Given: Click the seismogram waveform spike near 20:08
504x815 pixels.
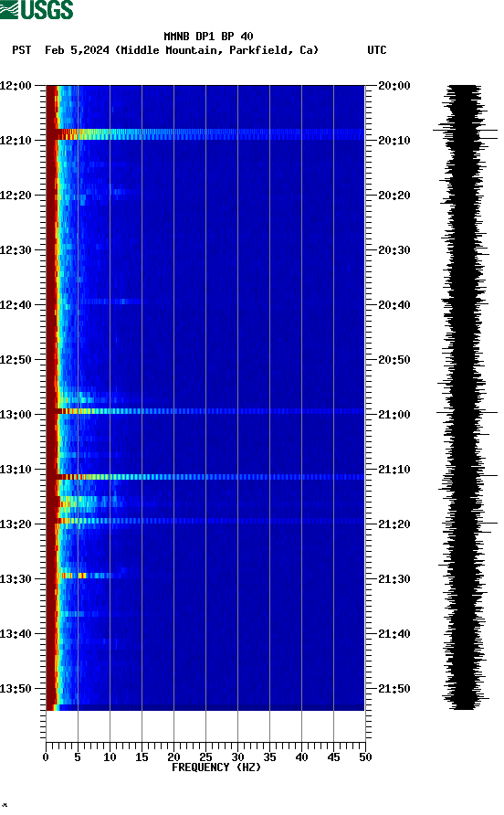Looking at the screenshot, I should pyautogui.click(x=465, y=130).
